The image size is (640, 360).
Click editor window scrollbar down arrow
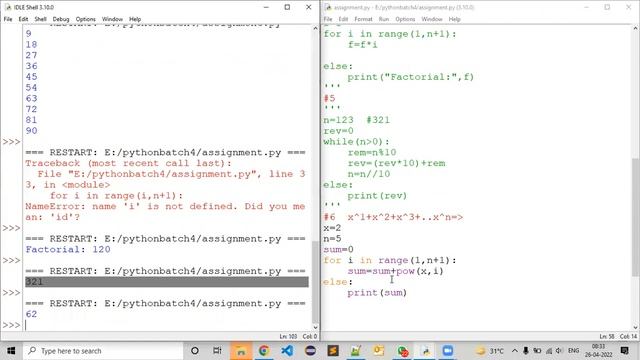(x=635, y=327)
